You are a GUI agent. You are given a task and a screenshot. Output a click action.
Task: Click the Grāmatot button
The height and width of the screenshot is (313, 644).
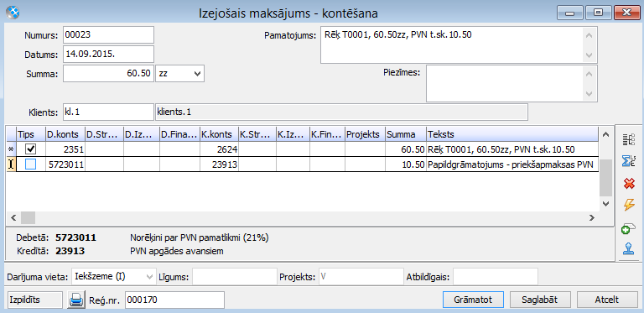tap(474, 300)
